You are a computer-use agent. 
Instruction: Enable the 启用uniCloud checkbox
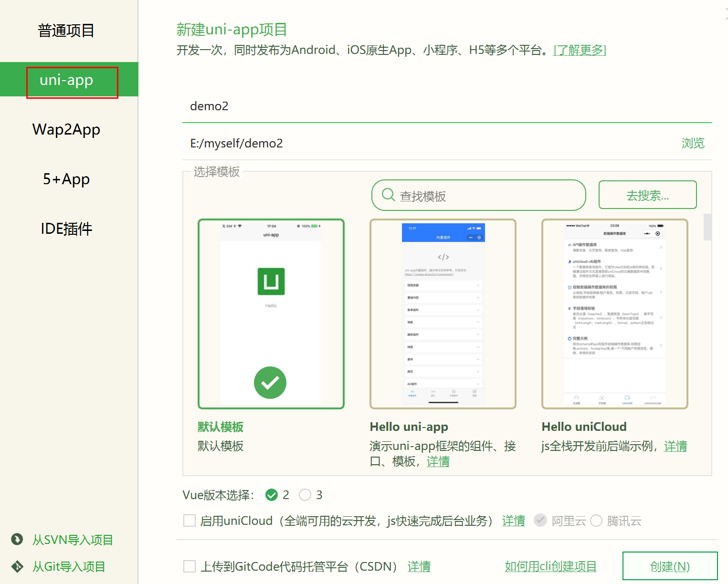[x=190, y=521]
